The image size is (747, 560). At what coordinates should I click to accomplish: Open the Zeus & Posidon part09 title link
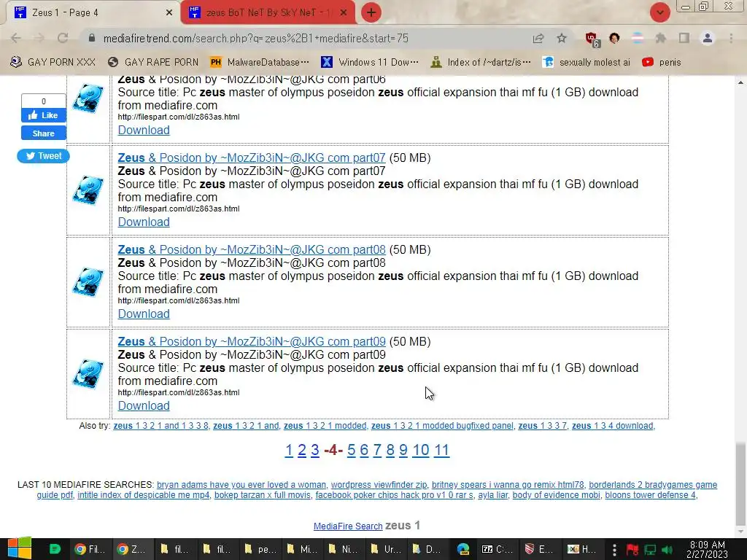click(x=252, y=341)
